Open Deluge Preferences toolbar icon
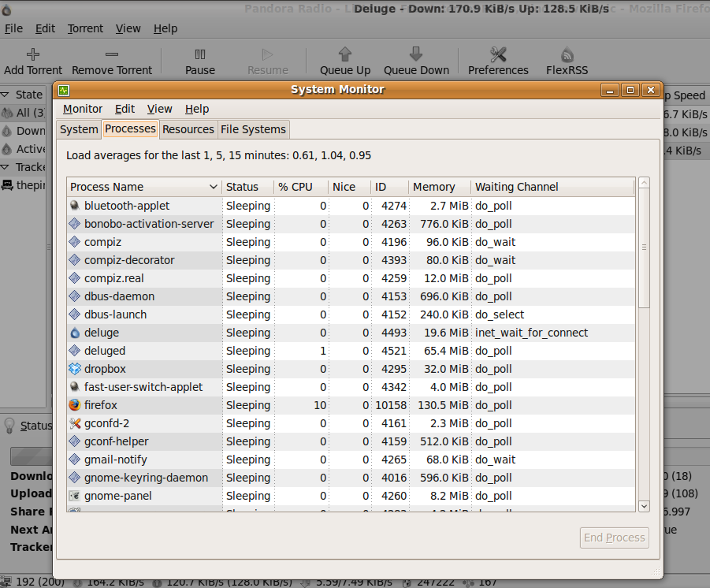 [498, 54]
